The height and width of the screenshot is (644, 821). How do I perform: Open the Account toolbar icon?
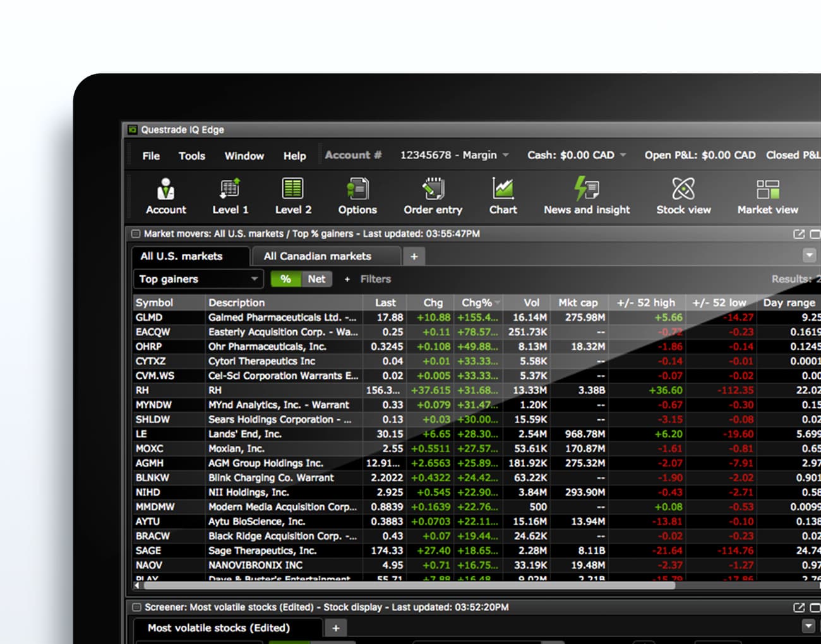[x=165, y=196]
